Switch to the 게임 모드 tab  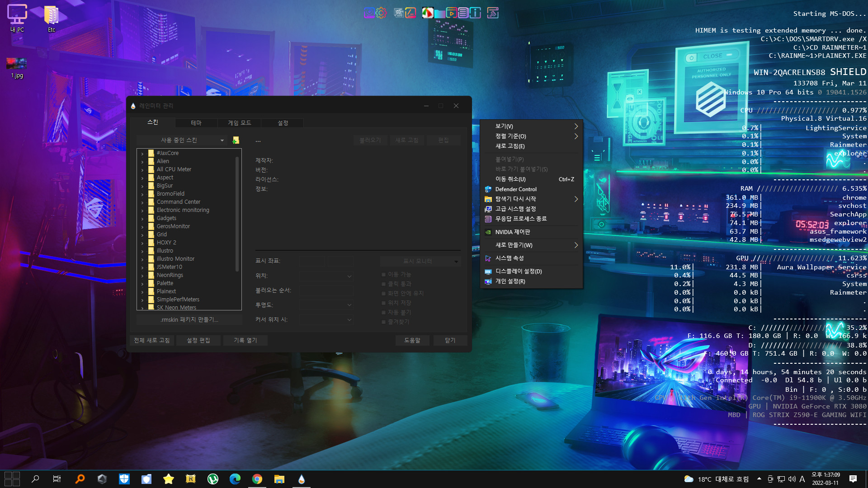click(x=239, y=123)
